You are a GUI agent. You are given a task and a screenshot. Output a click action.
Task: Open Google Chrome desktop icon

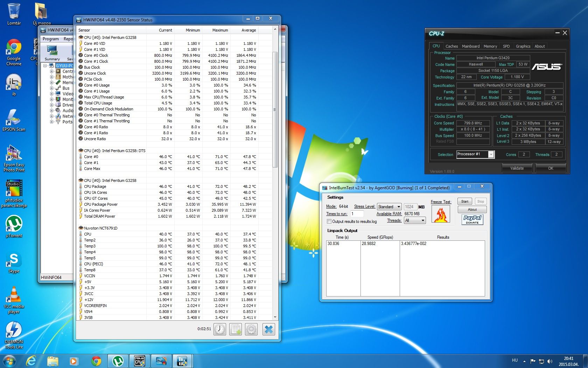point(14,53)
